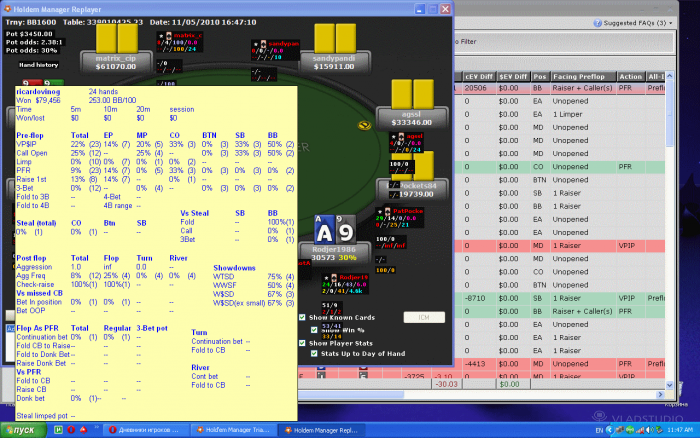Expand hidden system tray icons arrow
The height and width of the screenshot is (438, 700).
609,430
